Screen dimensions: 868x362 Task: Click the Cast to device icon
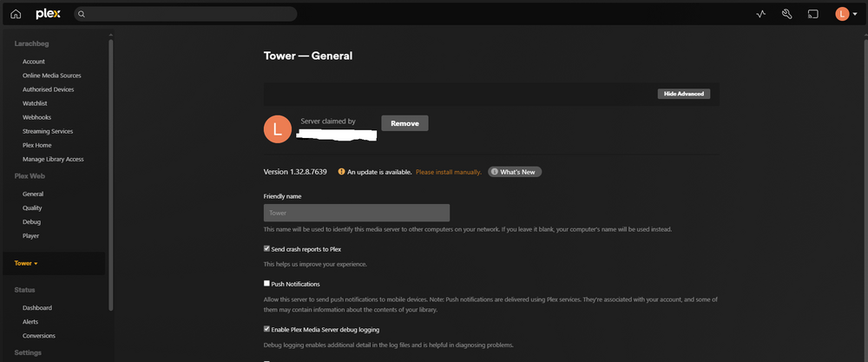(x=812, y=15)
